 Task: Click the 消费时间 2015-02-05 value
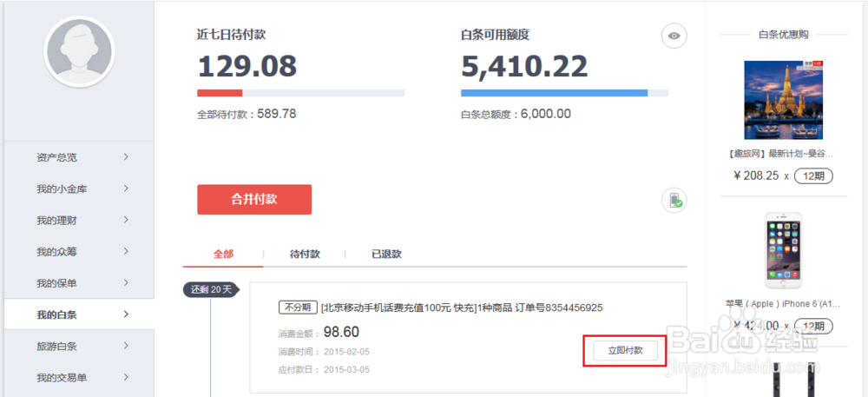pyautogui.click(x=346, y=352)
